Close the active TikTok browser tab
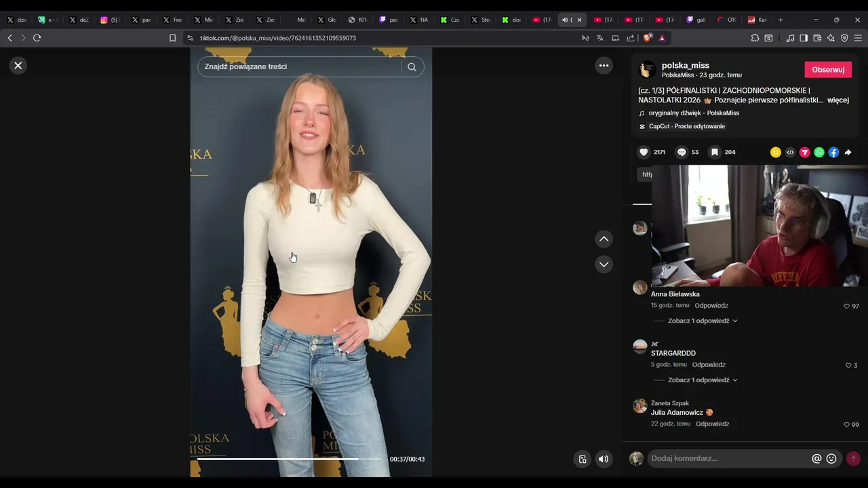Screen dimensions: 868x488 [579, 20]
